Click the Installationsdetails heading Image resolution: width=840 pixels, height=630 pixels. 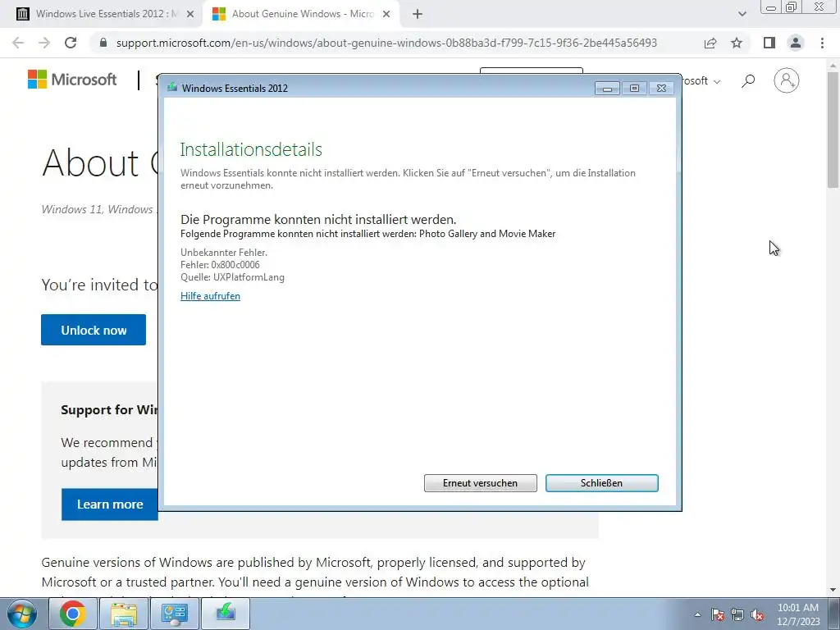coord(251,149)
